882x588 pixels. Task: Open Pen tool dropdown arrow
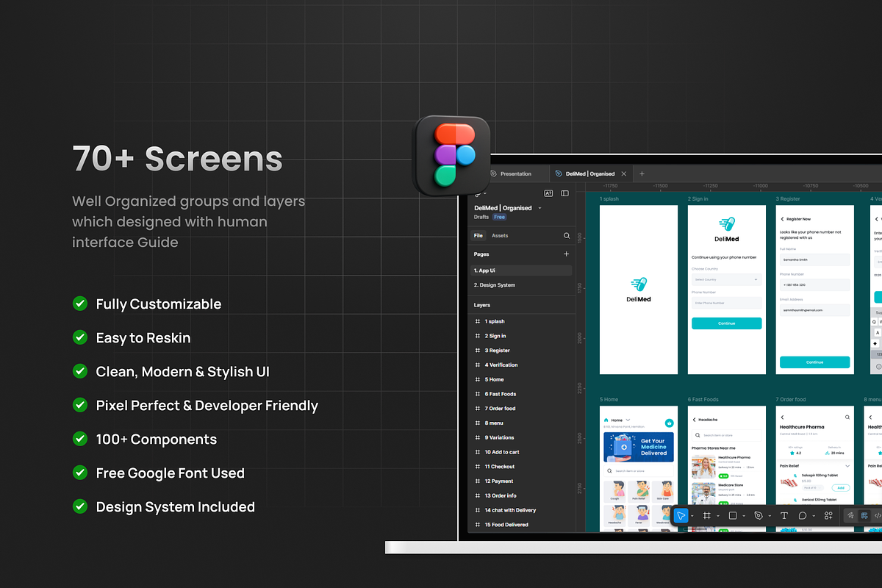[770, 516]
